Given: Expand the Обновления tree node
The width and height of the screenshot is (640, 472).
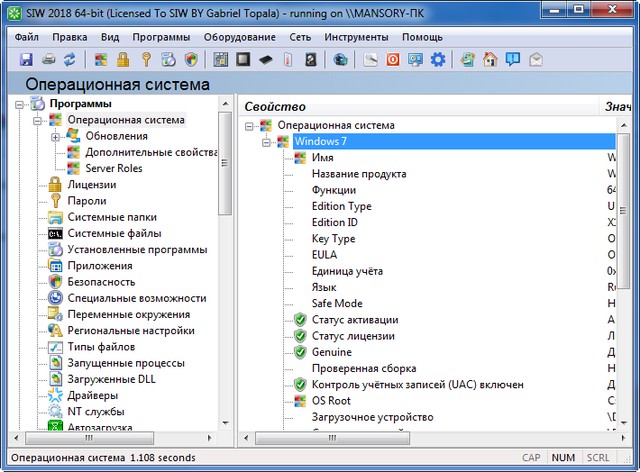Looking at the screenshot, I should 56,136.
